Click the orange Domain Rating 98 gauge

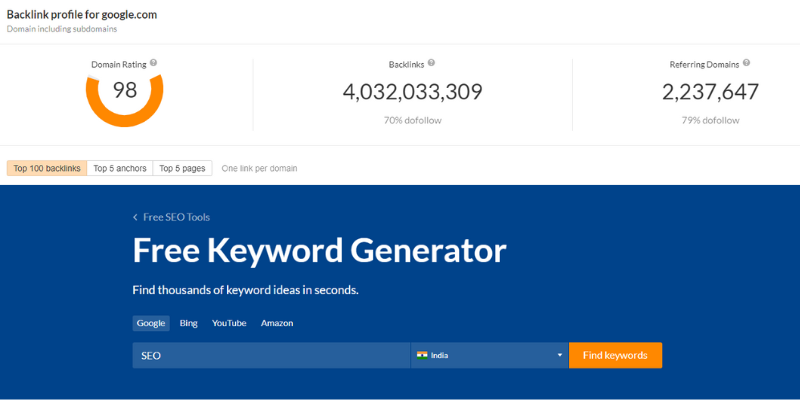pyautogui.click(x=124, y=100)
